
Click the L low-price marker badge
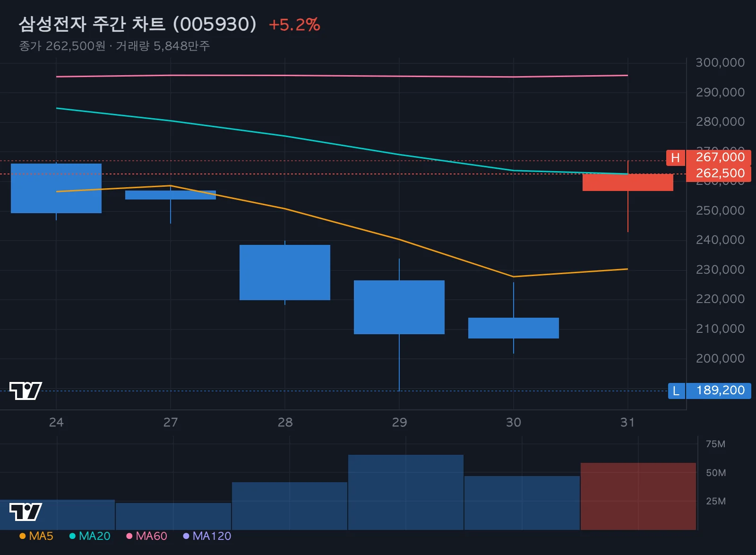pyautogui.click(x=676, y=390)
